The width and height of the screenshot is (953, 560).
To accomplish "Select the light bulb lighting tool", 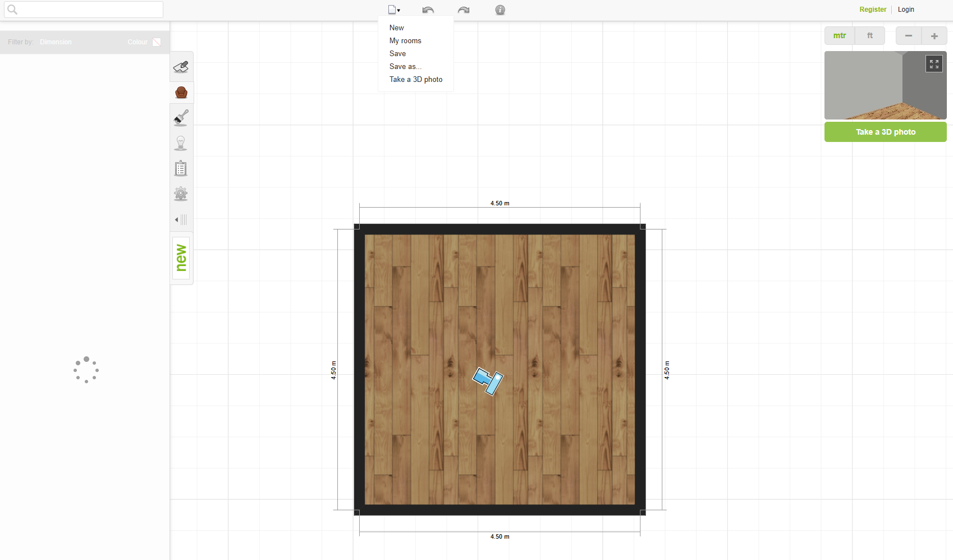I will [x=181, y=143].
